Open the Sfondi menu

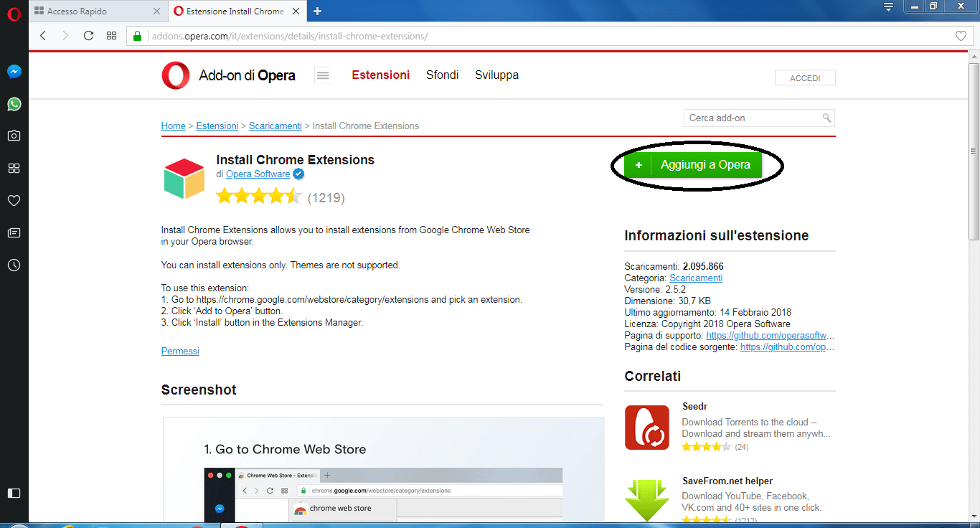(442, 75)
